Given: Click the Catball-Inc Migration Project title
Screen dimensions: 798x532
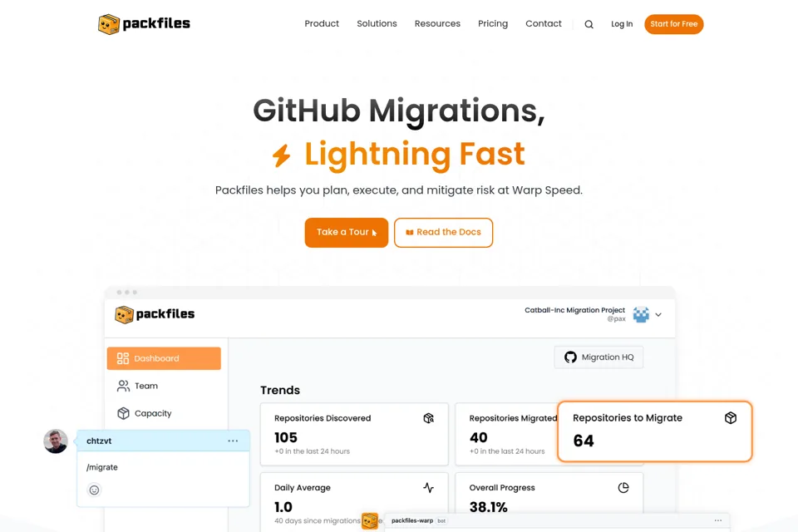Looking at the screenshot, I should coord(574,310).
